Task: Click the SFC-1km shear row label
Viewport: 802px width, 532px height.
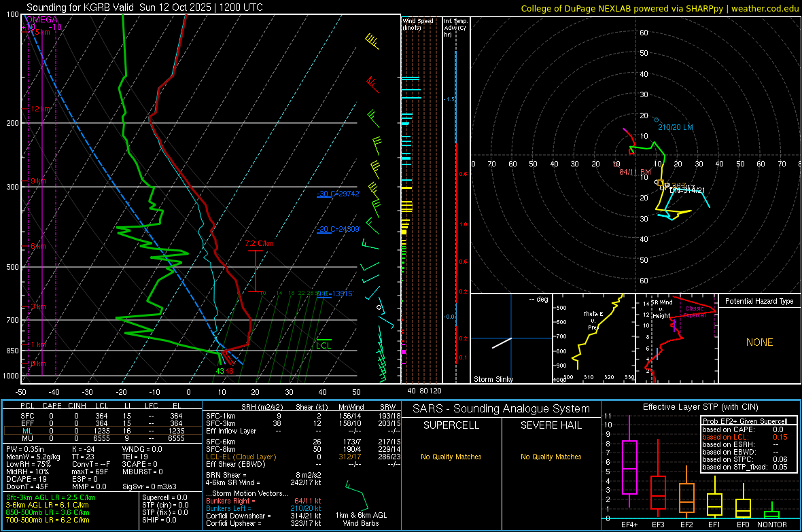Action: (x=221, y=416)
